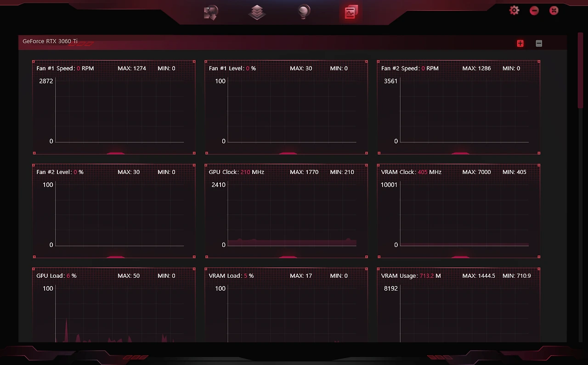This screenshot has width=588, height=365.
Task: Click the MAX: 1444.5 value
Action: pos(479,276)
